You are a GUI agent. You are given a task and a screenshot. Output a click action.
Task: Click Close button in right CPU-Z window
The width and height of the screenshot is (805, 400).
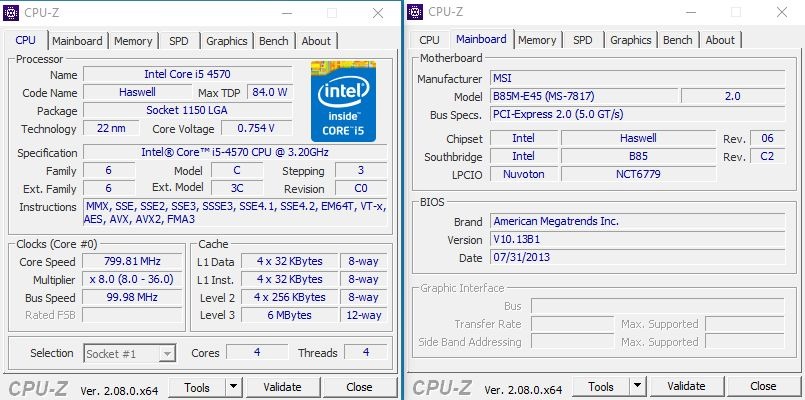point(763,387)
